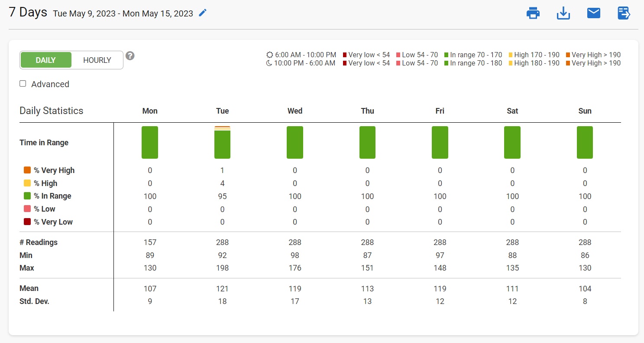Click Tuesday's % High value 4
644x343 pixels.
pos(222,183)
